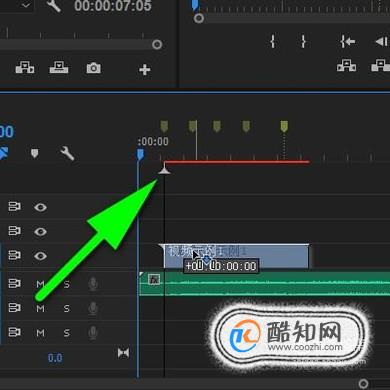Solo the second audio track
The width and height of the screenshot is (390, 390).
[x=67, y=309]
